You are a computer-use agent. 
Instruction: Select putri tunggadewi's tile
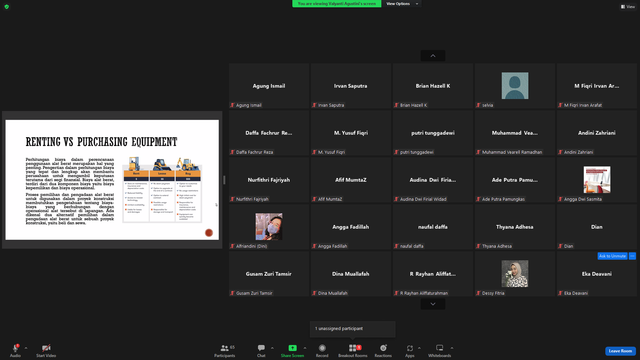pos(433,133)
